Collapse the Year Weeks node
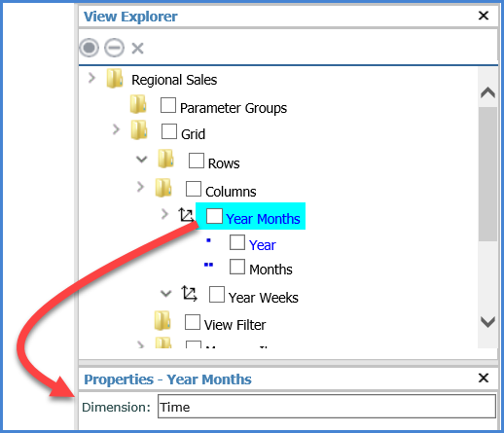The height and width of the screenshot is (433, 504). pyautogui.click(x=165, y=294)
